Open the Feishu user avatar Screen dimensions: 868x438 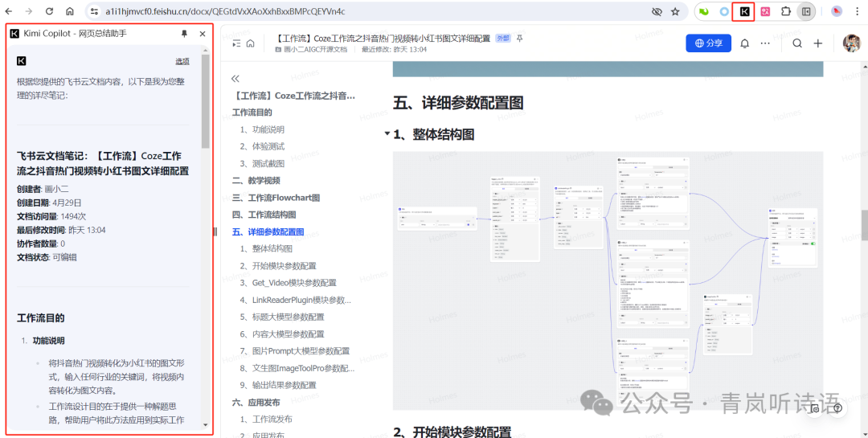click(x=851, y=43)
